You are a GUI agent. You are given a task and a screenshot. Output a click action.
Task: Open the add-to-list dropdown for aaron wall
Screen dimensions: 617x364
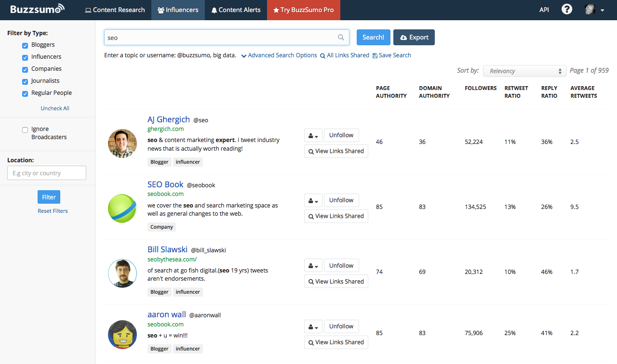tap(313, 326)
